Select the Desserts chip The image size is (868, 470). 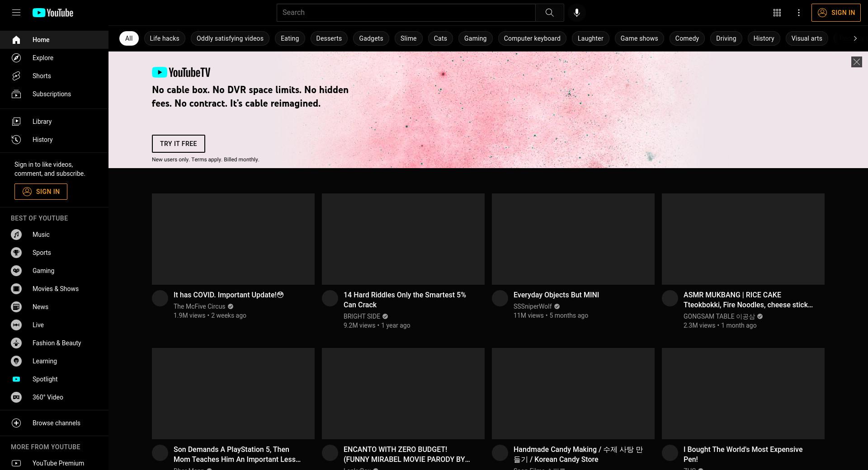point(329,38)
